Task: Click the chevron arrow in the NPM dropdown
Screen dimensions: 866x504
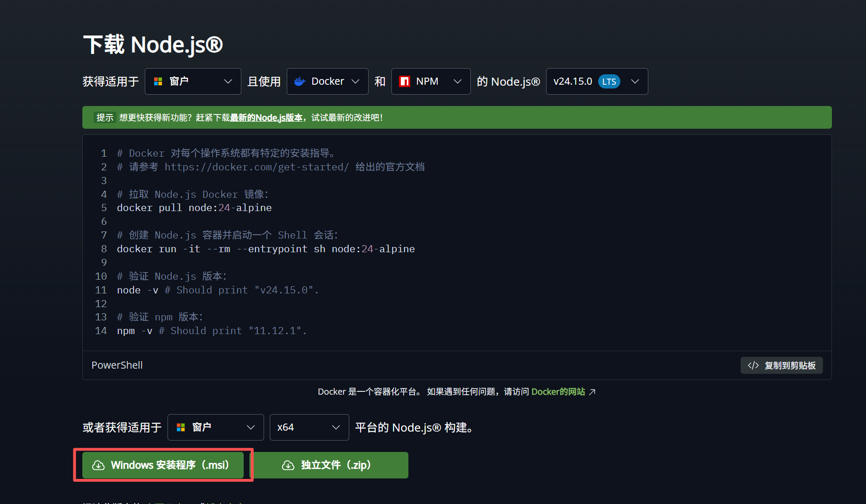Action: tap(458, 81)
